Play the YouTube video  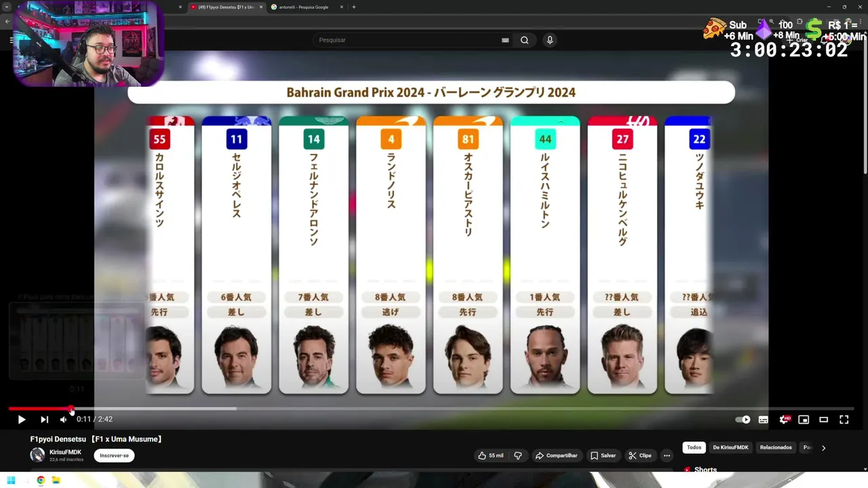pos(22,420)
